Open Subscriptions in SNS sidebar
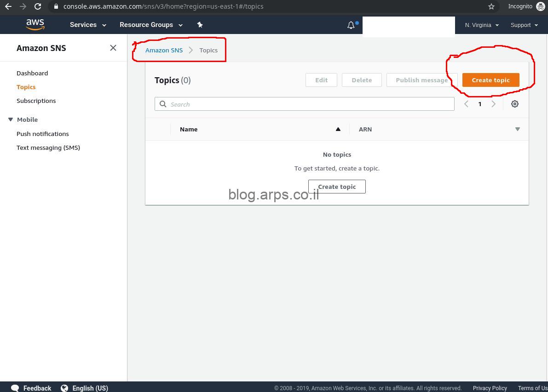Image resolution: width=548 pixels, height=392 pixels. (x=36, y=101)
